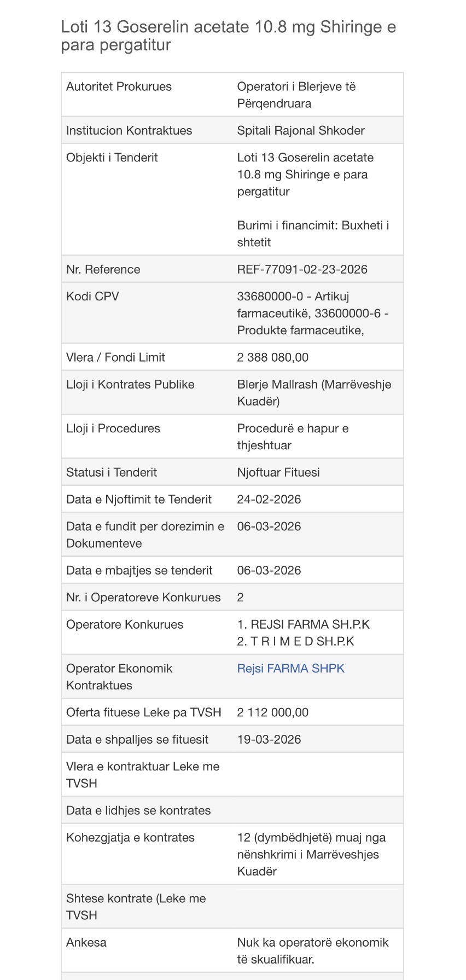
Task: Click the 12 muaj contract duration text
Action: 311,854
